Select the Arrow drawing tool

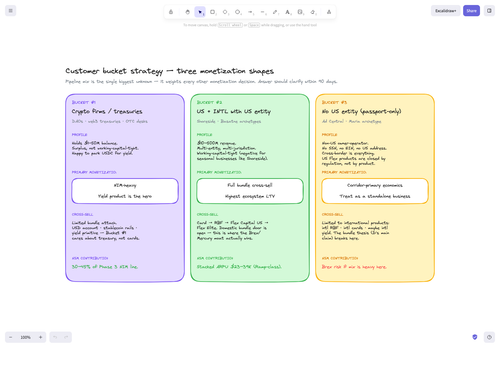coord(250,12)
